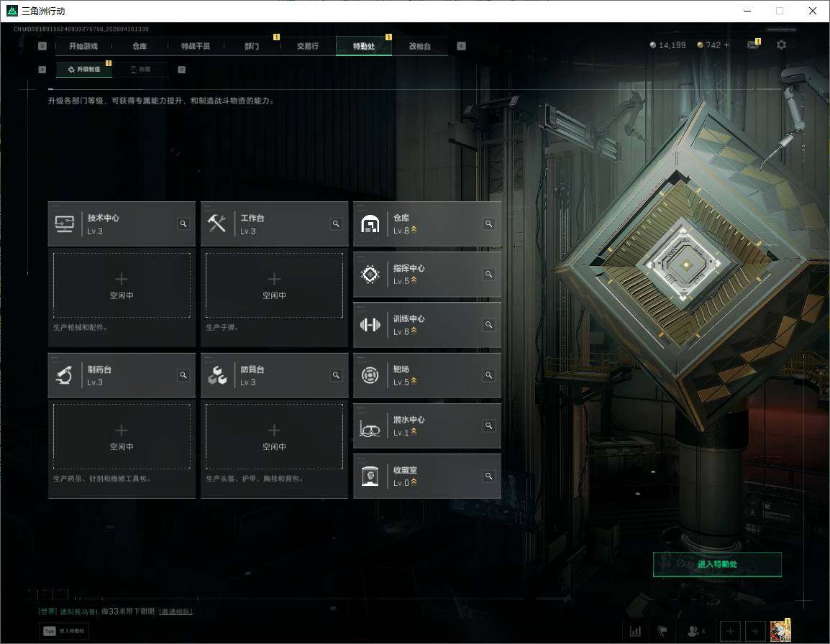The image size is (830, 644).
Task: Open the 训练中心 upgrade row
Action: [417, 324]
